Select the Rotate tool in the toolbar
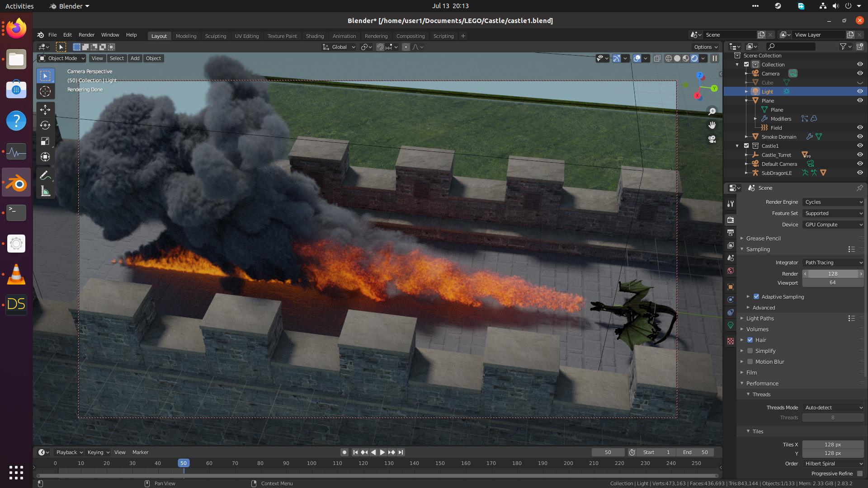The width and height of the screenshot is (868, 488). 45,125
